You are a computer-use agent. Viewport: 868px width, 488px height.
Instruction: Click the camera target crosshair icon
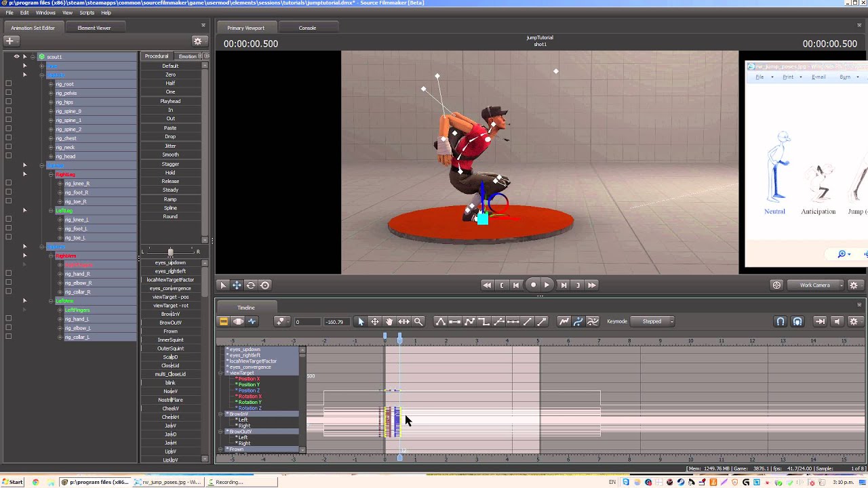[x=776, y=285]
